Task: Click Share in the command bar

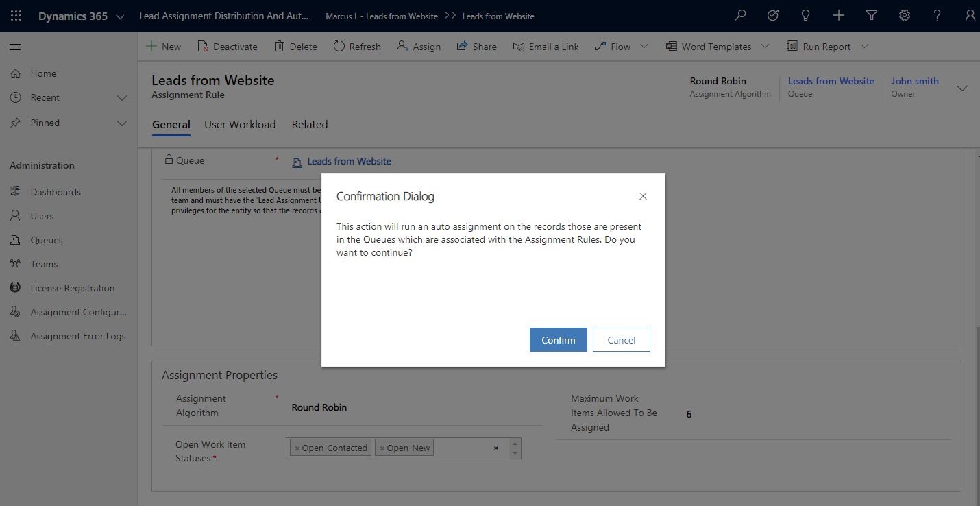Action: coord(476,47)
